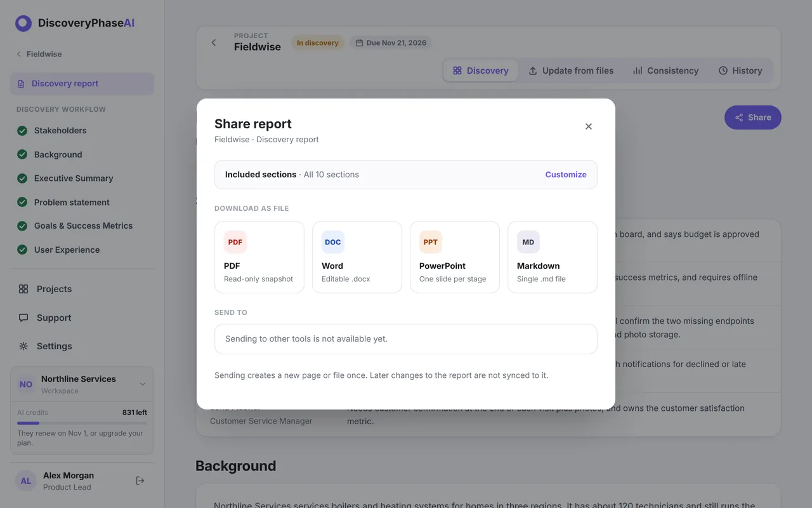Click the Due Nov 21, 2026 date chip
This screenshot has height=508, width=812.
(x=391, y=43)
